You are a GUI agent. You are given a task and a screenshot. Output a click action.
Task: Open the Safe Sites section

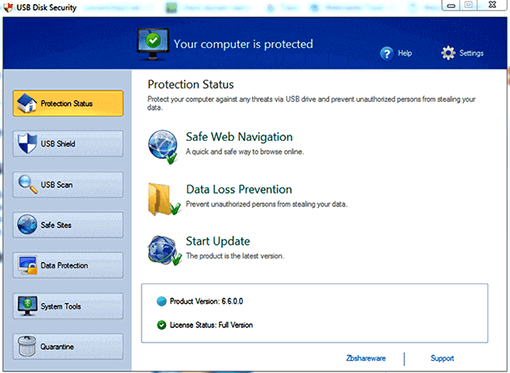coord(68,225)
